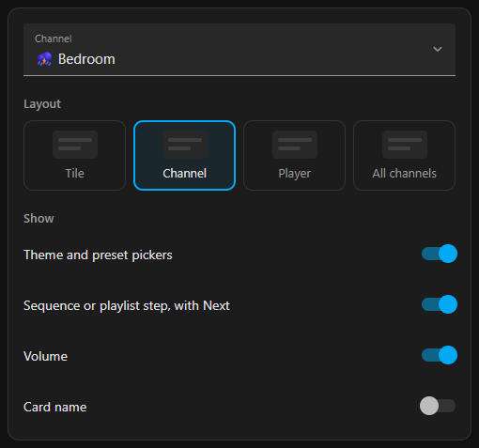This screenshot has width=479, height=448.
Task: Click the Tile layout preview icon
Action: click(75, 145)
